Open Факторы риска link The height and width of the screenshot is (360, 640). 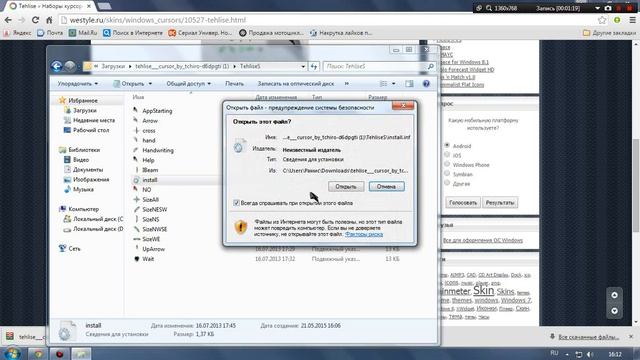pos(364,234)
